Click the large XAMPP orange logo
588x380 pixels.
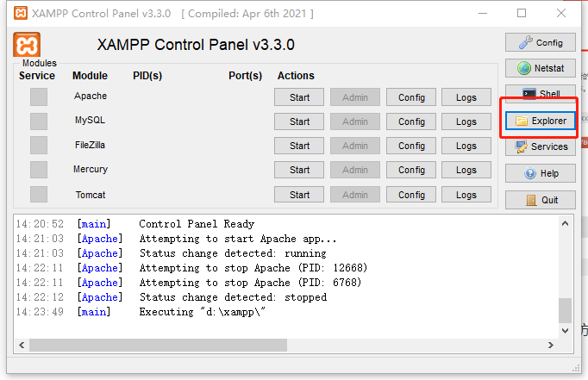pos(27,45)
